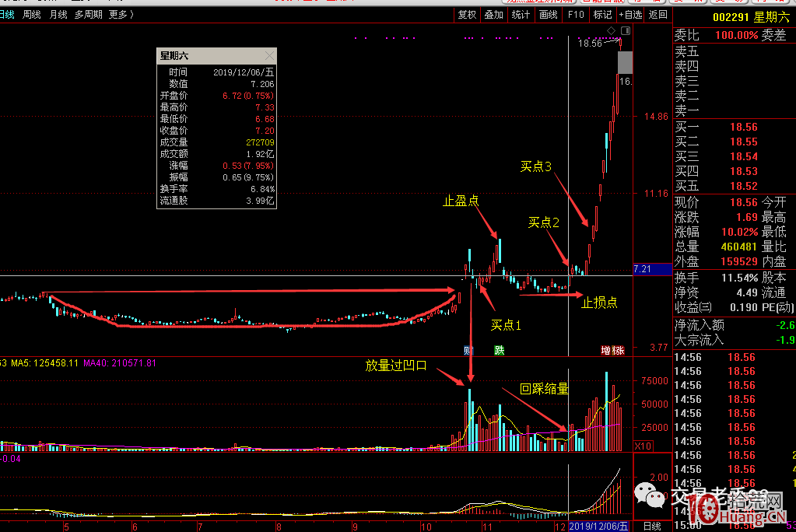Click the 净流入额 row
Viewport: 796px width, 532px height.
(x=734, y=325)
